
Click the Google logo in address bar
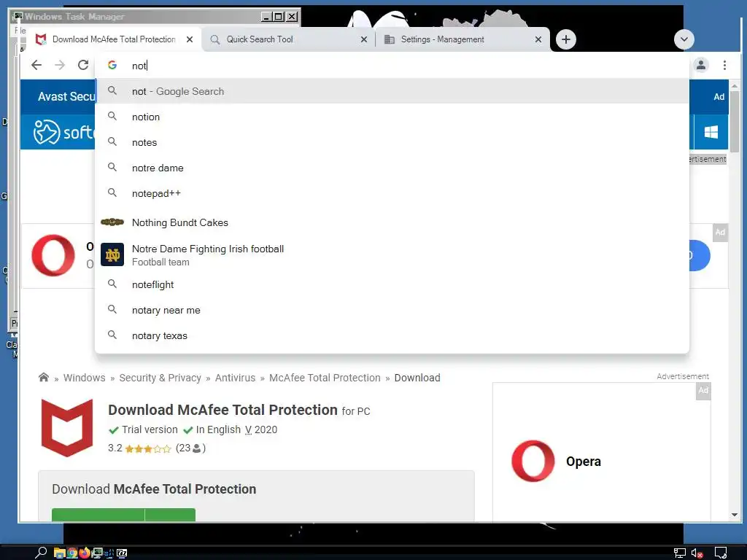click(112, 65)
